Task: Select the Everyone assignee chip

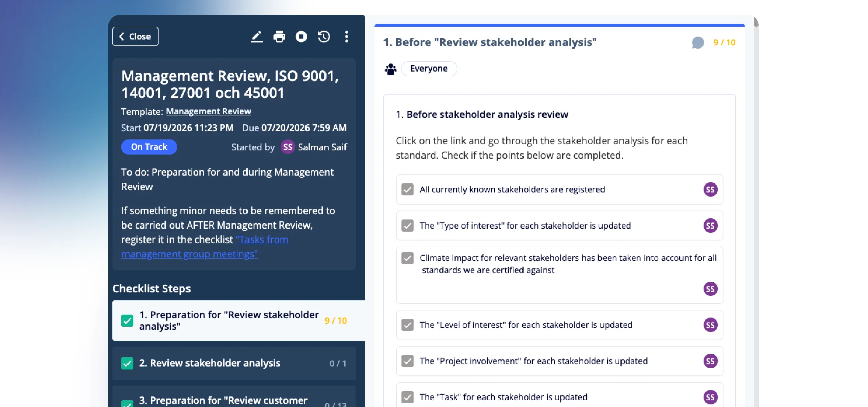Action: coord(429,69)
